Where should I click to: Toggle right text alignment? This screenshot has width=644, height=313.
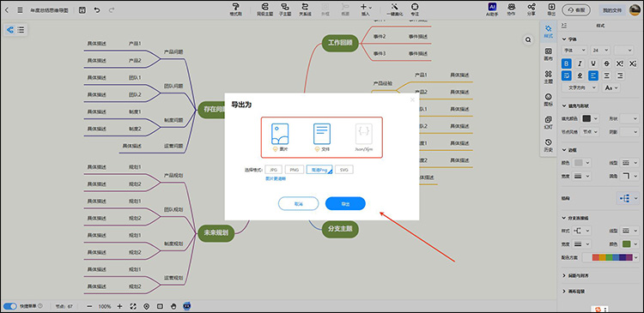[x=620, y=75]
